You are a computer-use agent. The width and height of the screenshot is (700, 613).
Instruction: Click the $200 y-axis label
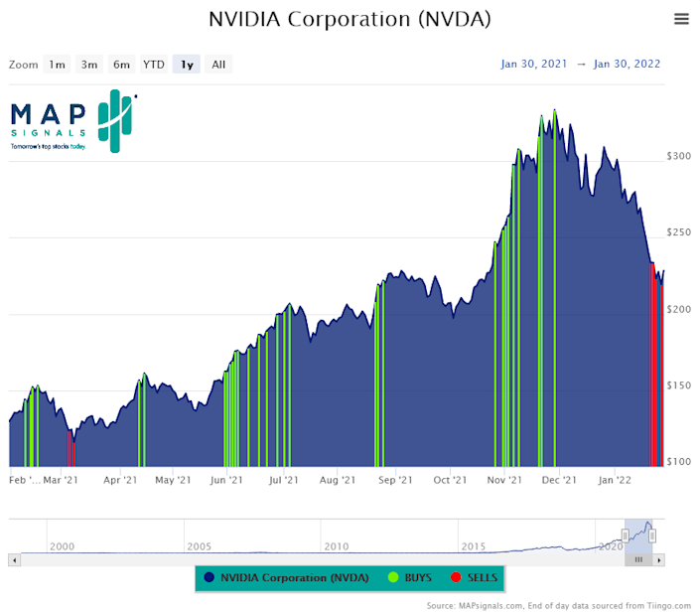pyautogui.click(x=678, y=309)
